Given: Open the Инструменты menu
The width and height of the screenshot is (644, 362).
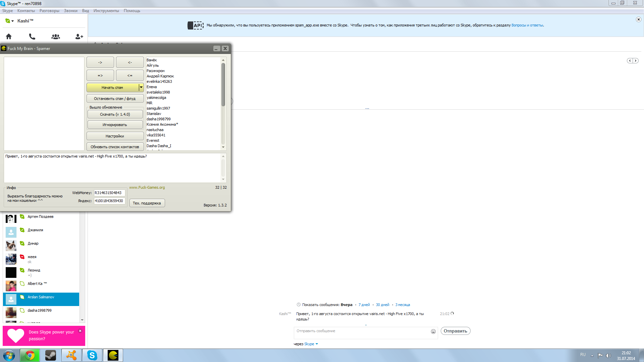Looking at the screenshot, I should [x=106, y=11].
